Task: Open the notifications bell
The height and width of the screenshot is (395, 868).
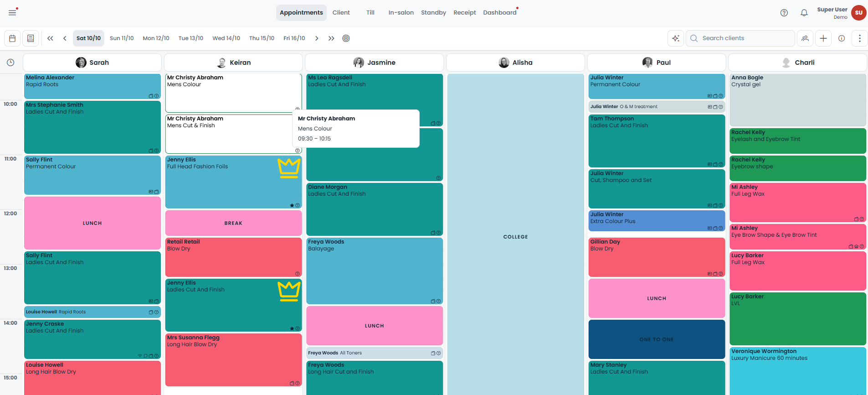Action: (x=804, y=13)
